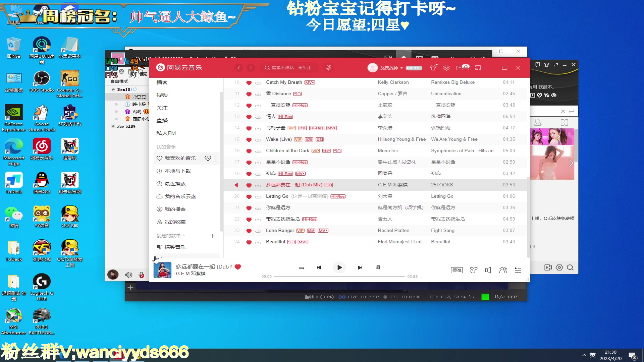This screenshot has width=644, height=362.
Task: Open the playlist queue icon
Action: pyautogui.click(x=518, y=270)
